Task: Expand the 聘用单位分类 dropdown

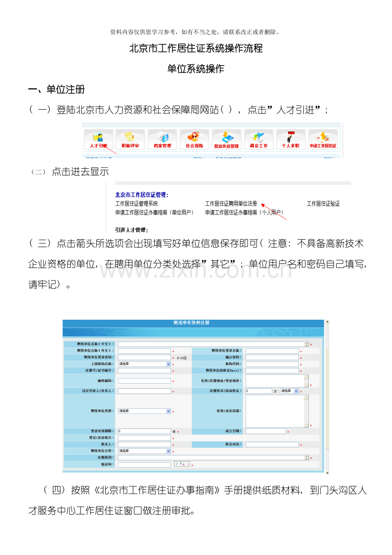Action: coord(144,451)
